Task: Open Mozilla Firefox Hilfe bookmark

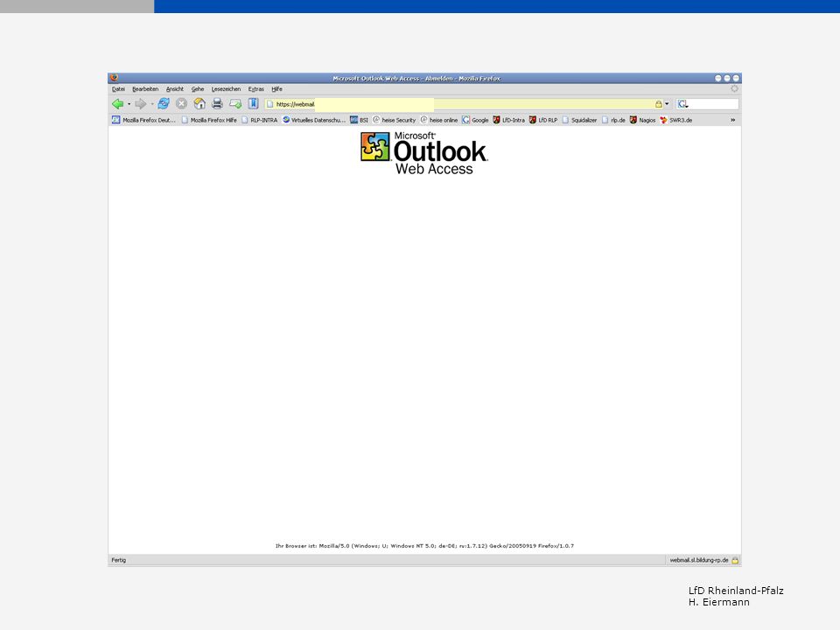Action: 209,120
